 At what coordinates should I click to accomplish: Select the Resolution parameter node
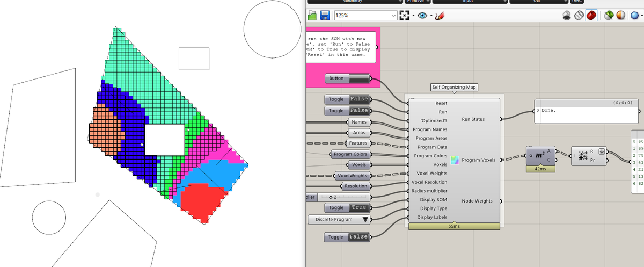(x=356, y=186)
